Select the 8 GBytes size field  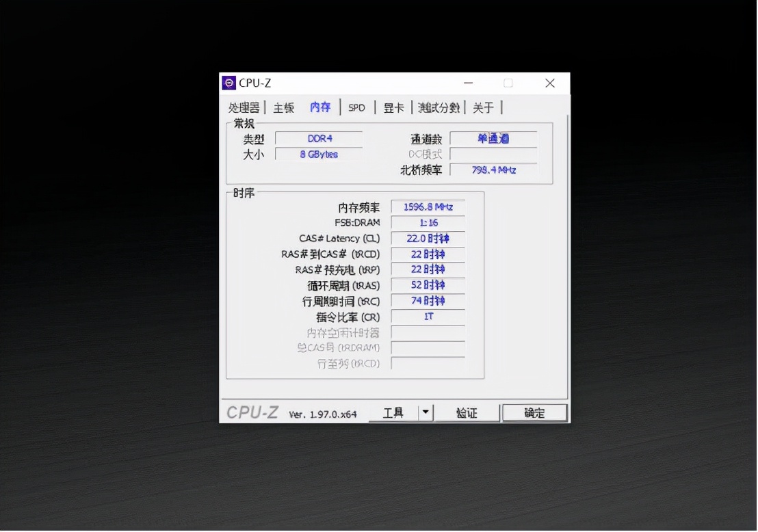318,154
